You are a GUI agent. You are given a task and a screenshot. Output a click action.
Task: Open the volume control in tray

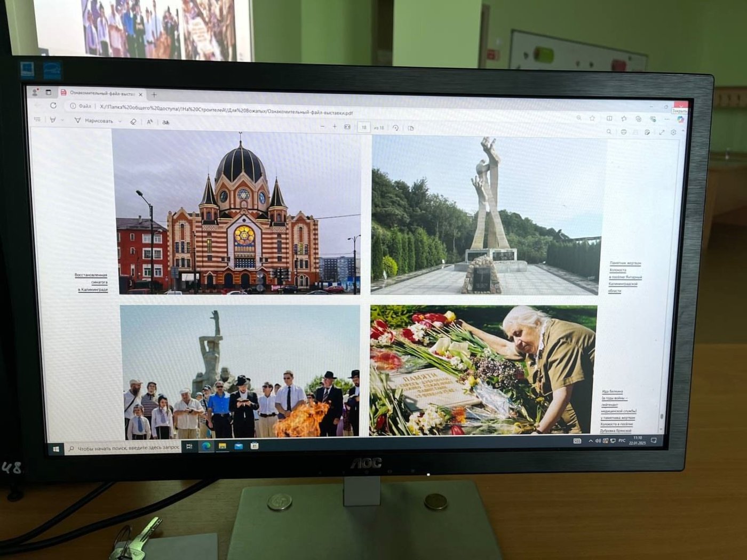point(598,441)
